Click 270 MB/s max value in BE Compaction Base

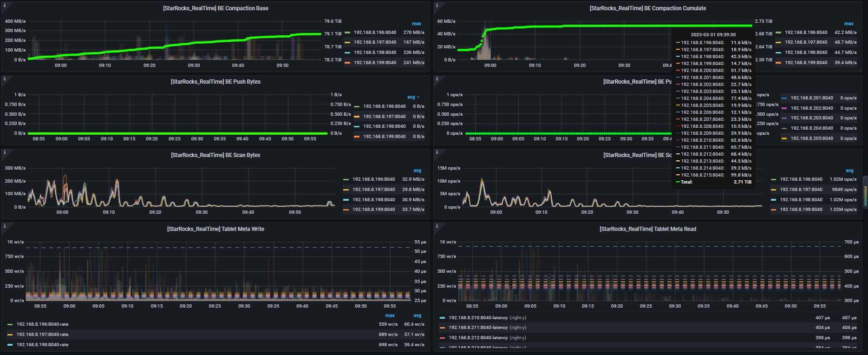414,33
